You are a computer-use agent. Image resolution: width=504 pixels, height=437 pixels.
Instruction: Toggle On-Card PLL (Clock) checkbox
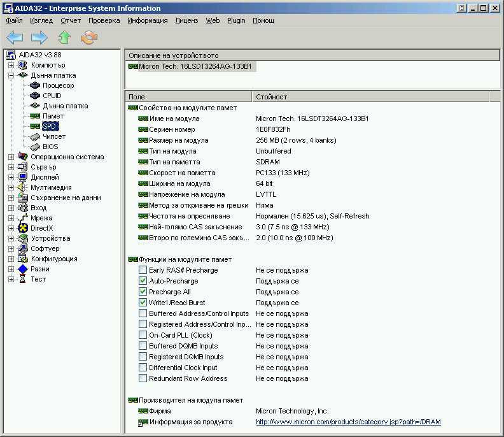click(143, 334)
